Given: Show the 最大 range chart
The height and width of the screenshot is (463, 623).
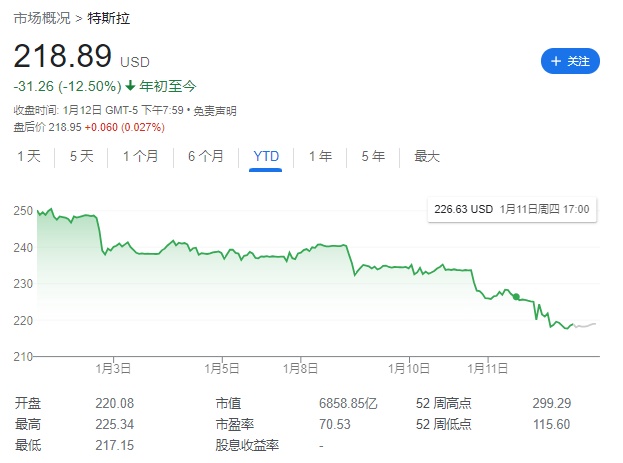Looking at the screenshot, I should [427, 156].
